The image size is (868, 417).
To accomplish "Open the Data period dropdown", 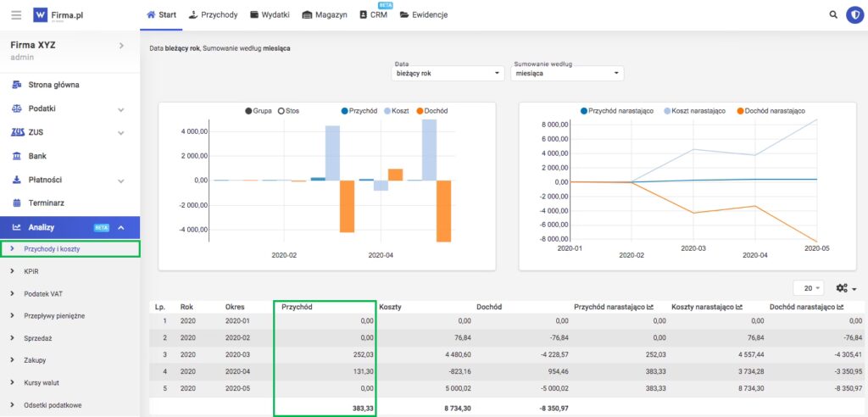I will (x=449, y=74).
